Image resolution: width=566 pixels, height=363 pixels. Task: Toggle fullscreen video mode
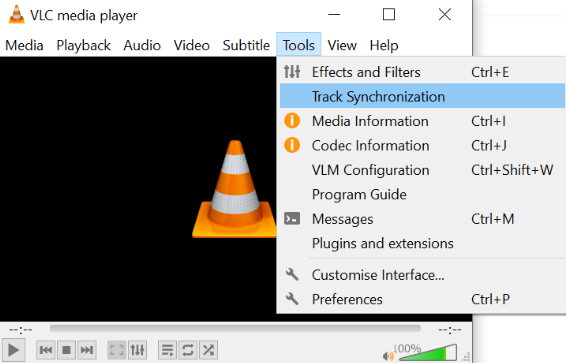point(117,350)
